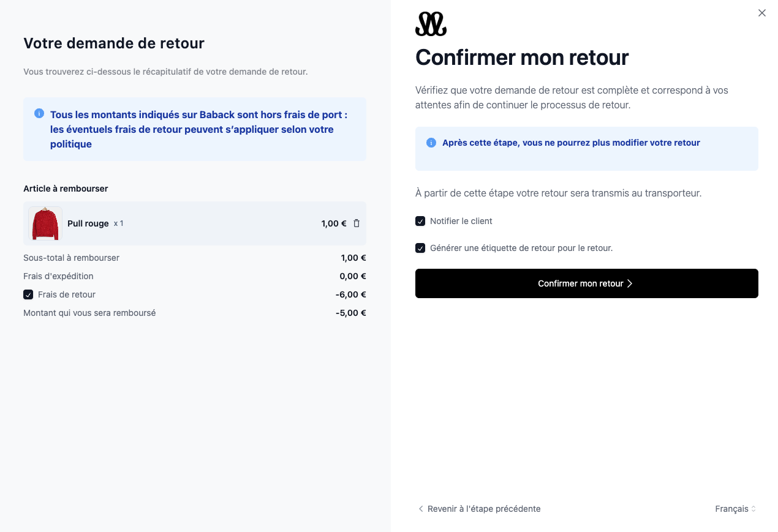Click info icon beside modification warning

point(431,143)
